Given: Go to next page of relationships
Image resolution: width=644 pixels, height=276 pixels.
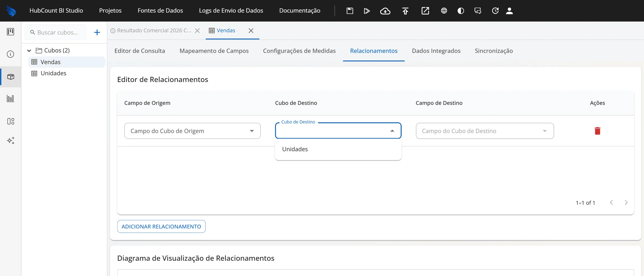Looking at the screenshot, I should click(x=626, y=203).
